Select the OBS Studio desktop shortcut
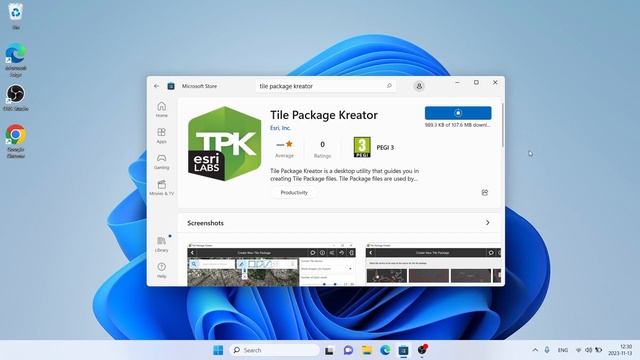This screenshot has width=640, height=360. 16,98
